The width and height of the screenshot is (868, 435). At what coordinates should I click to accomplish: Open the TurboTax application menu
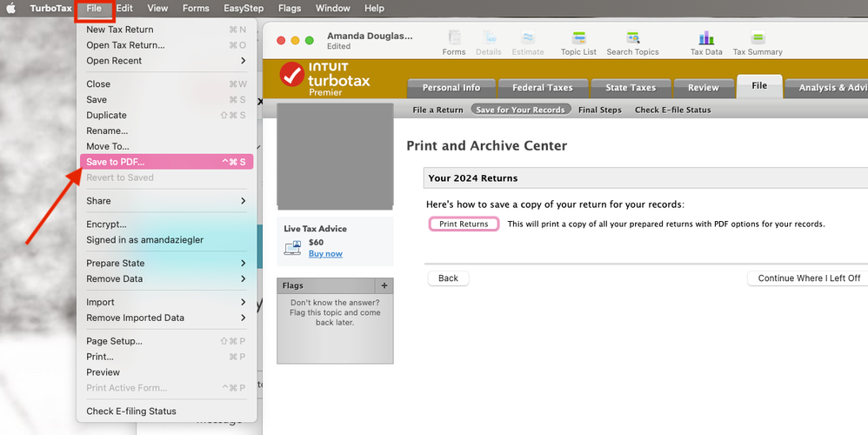point(51,9)
